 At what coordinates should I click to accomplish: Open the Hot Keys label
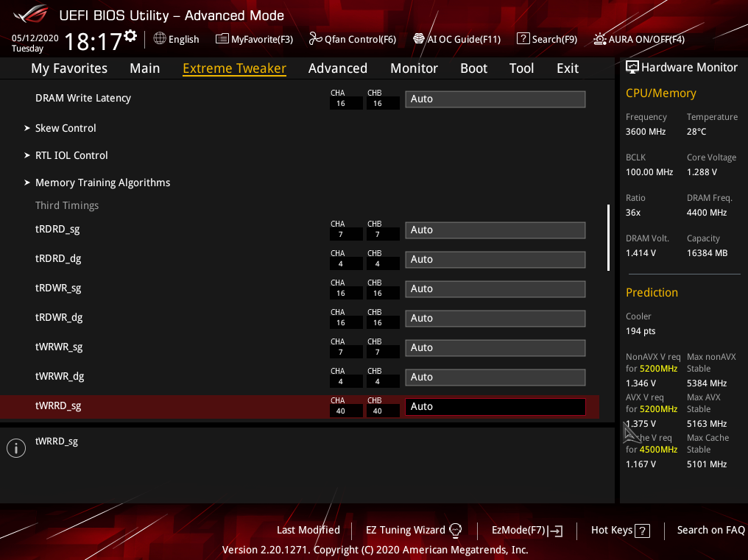coord(612,530)
